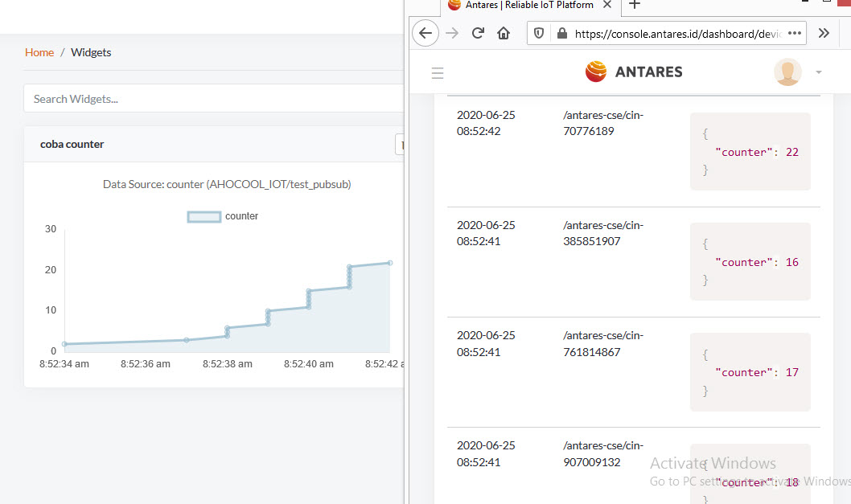
Task: Reload the Antares dashboard page
Action: click(477, 33)
